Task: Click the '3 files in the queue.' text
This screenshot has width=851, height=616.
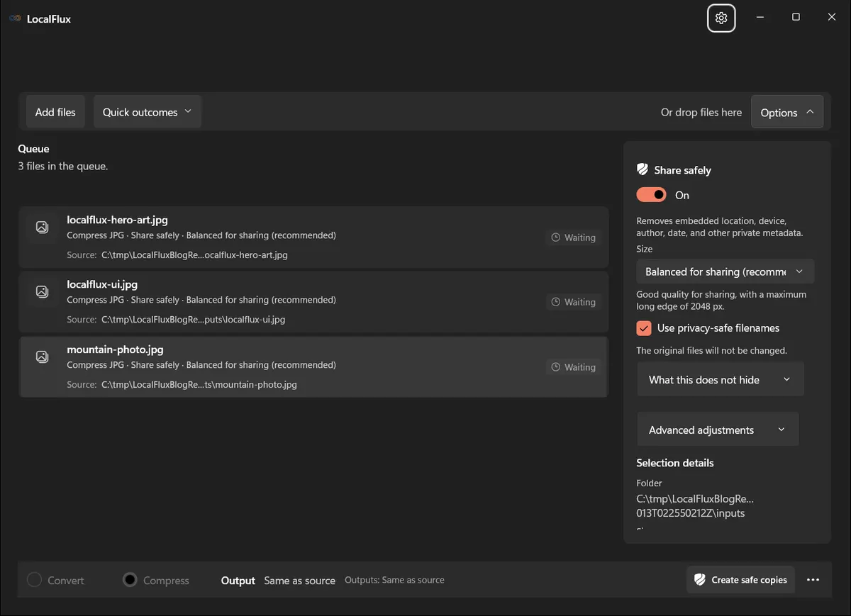Action: [x=63, y=166]
